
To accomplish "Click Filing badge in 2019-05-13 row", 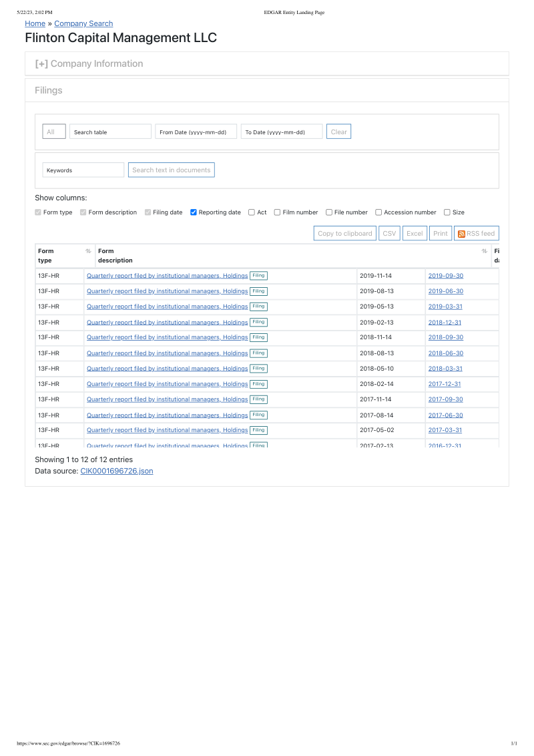I will pos(259,307).
